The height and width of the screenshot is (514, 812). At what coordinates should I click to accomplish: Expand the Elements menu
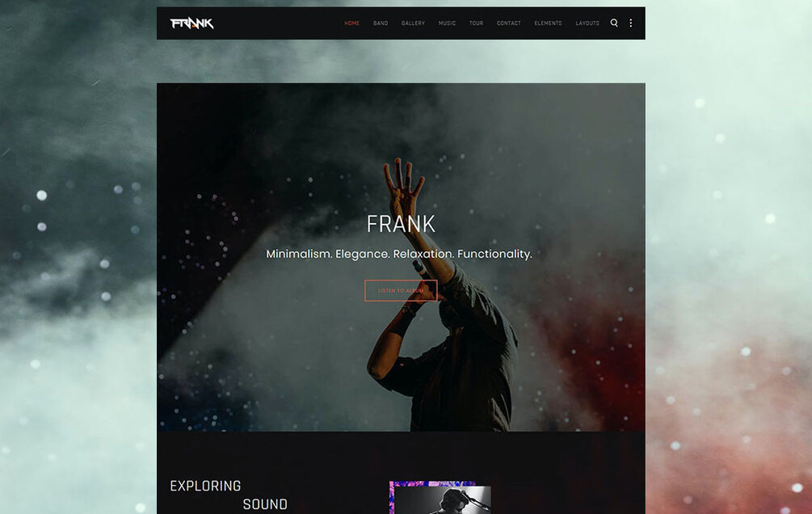(x=548, y=23)
